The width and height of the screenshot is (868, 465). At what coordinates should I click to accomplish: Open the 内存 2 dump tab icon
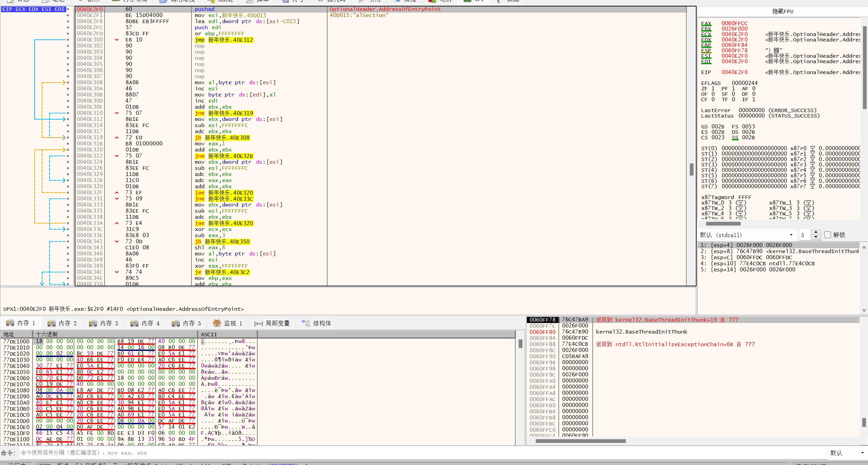tap(51, 323)
